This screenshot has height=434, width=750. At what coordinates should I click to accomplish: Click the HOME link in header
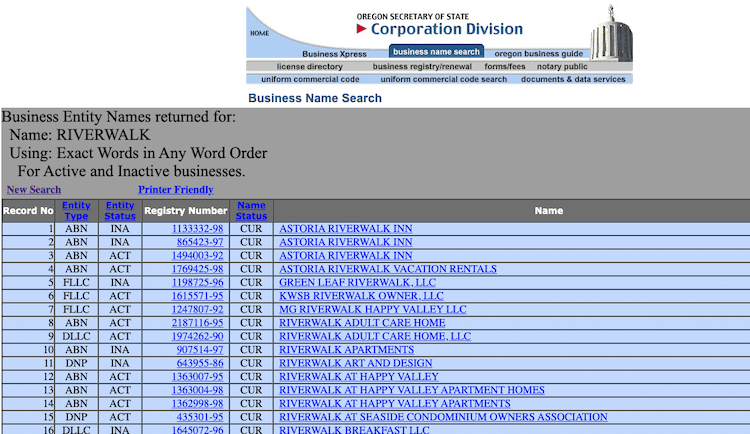point(259,33)
